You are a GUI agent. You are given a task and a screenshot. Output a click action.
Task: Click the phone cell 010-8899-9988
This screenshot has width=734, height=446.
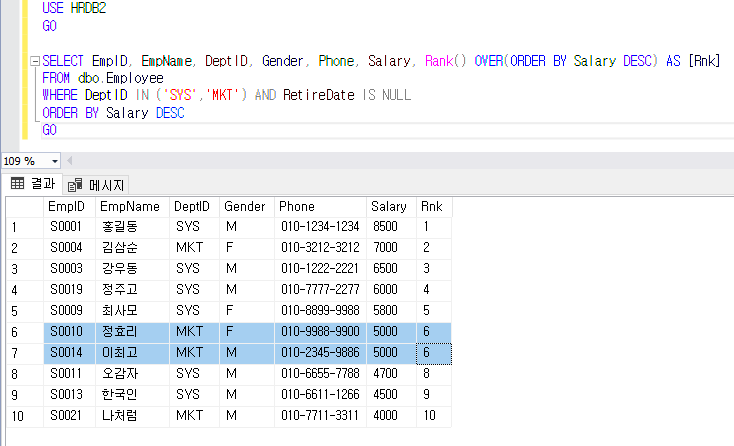(x=320, y=311)
